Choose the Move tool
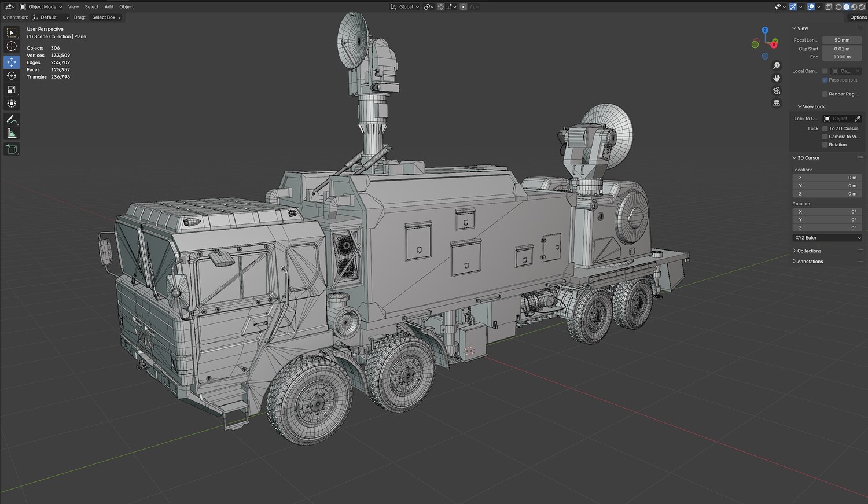868x504 pixels. [12, 62]
